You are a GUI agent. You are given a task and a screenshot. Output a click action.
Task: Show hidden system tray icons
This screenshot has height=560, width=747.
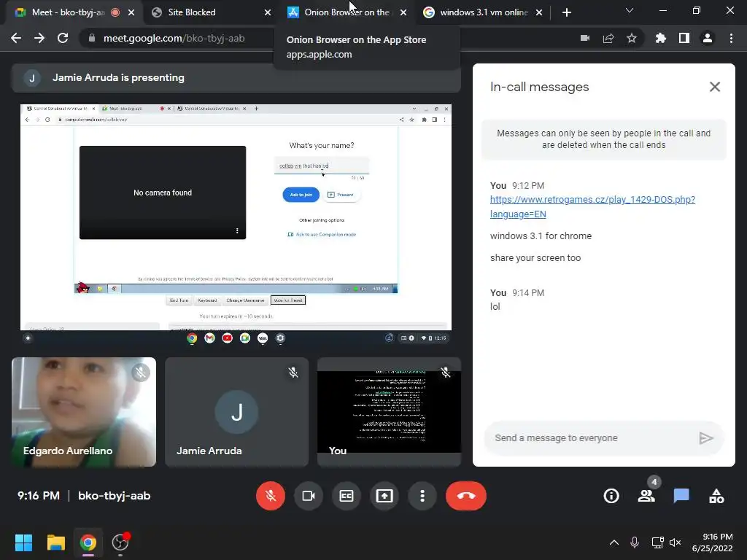(x=614, y=542)
